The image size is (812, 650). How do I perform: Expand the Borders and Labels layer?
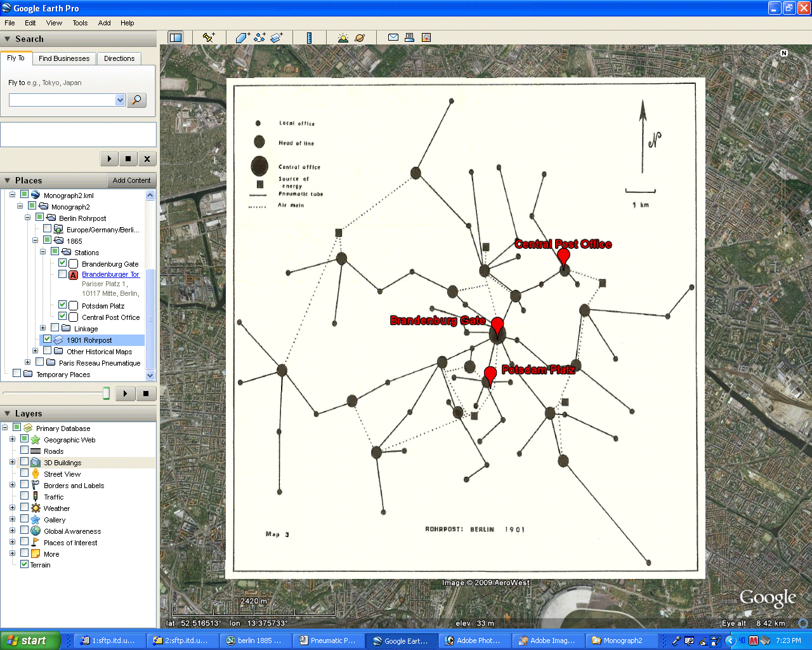(x=13, y=485)
